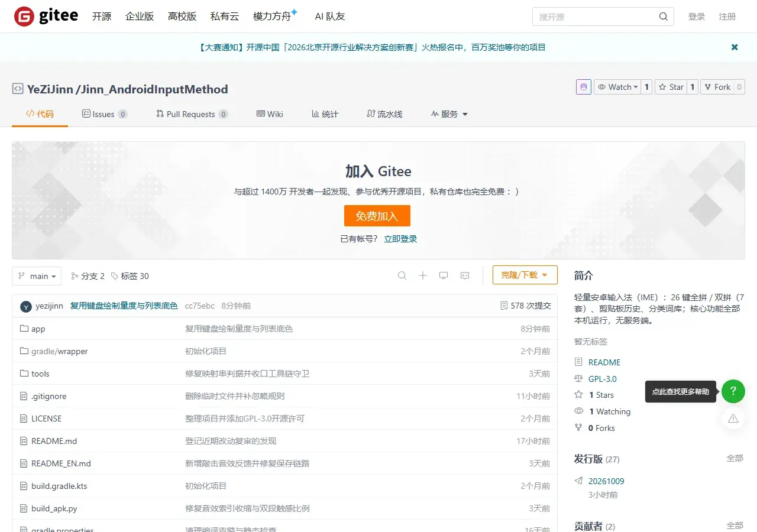757x532 pixels.
Task: Switch to the 代码 tab
Action: pos(40,114)
